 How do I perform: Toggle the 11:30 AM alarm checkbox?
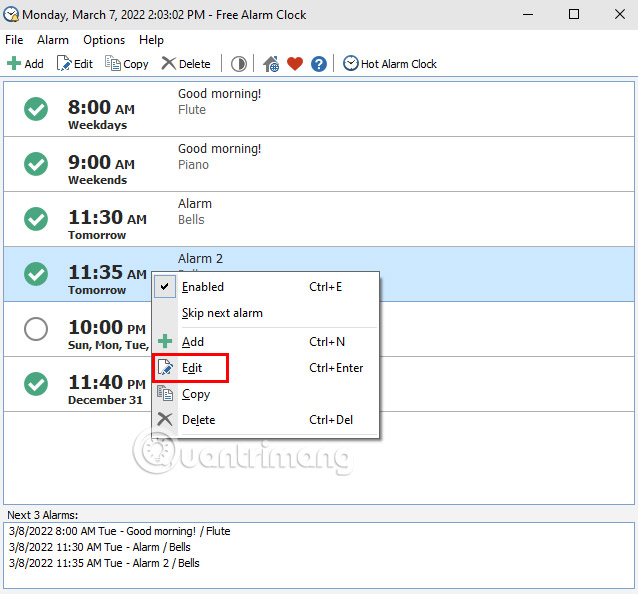(36, 219)
